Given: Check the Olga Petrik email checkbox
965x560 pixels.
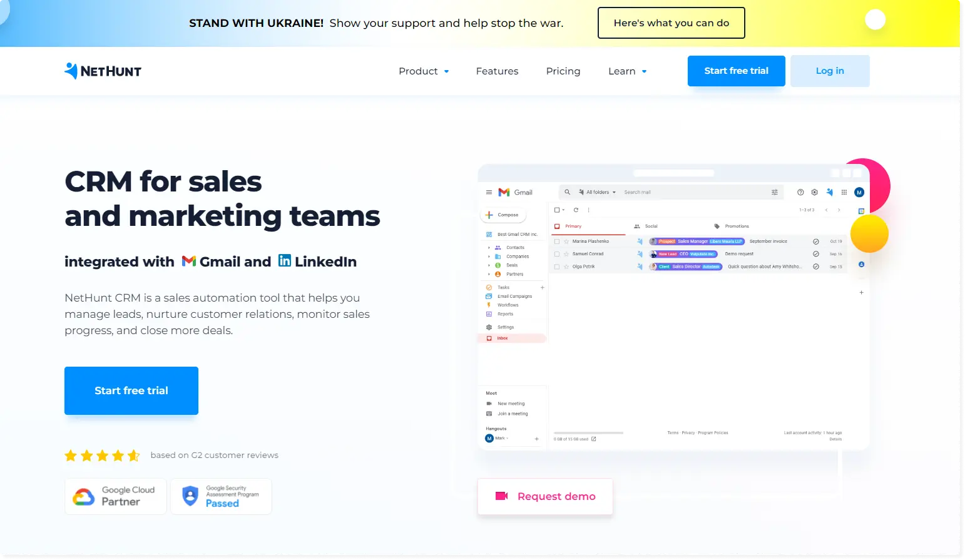Looking at the screenshot, I should [x=557, y=267].
